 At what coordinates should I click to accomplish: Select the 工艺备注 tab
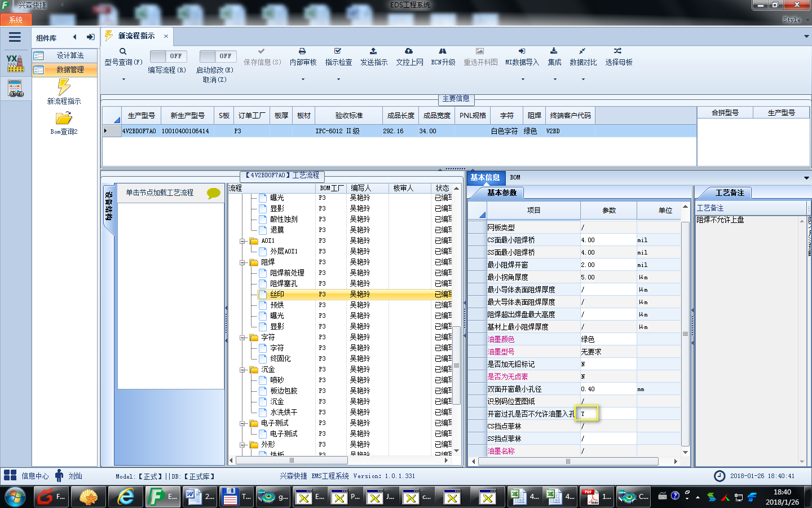pyautogui.click(x=729, y=192)
